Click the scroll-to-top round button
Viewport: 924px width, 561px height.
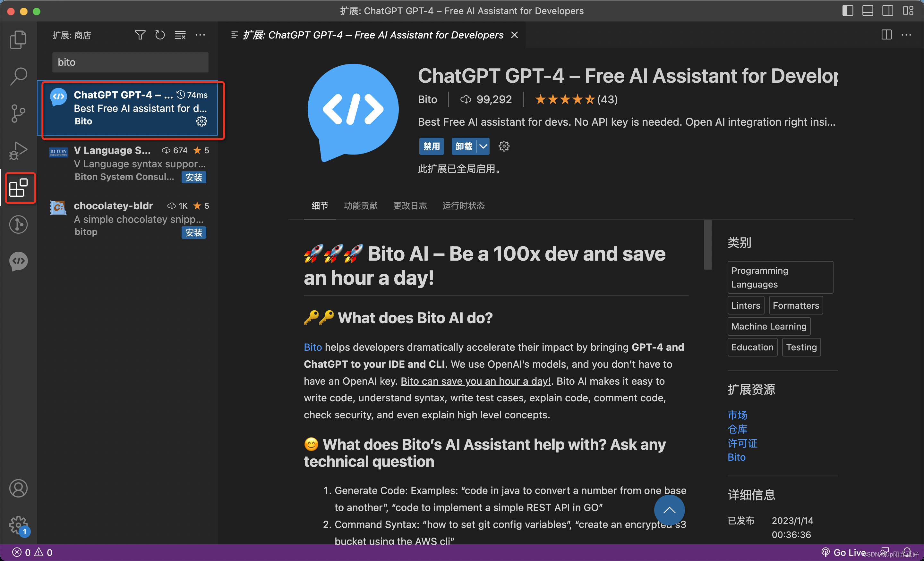669,510
